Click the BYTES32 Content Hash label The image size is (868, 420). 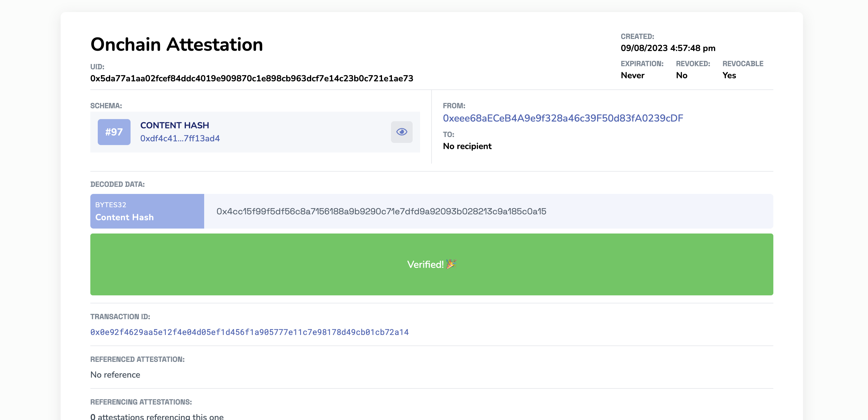pos(147,211)
